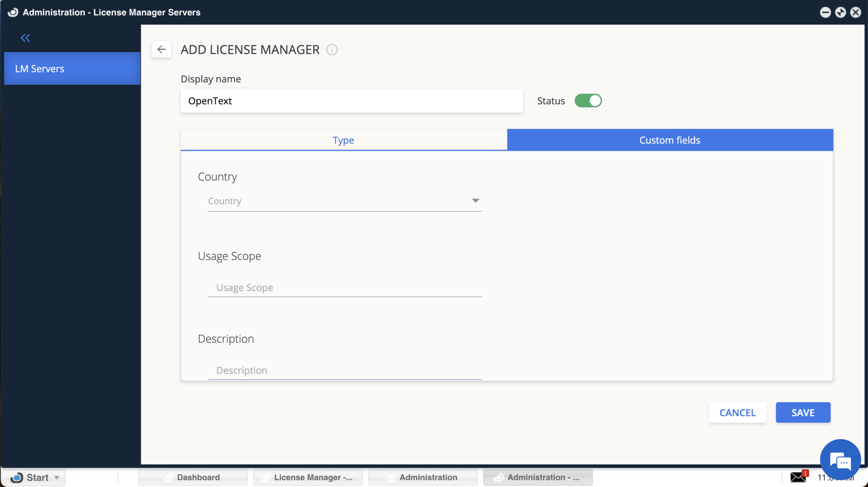Collapse the left navigation sidebar
Viewport: 868px width, 487px height.
[x=25, y=38]
